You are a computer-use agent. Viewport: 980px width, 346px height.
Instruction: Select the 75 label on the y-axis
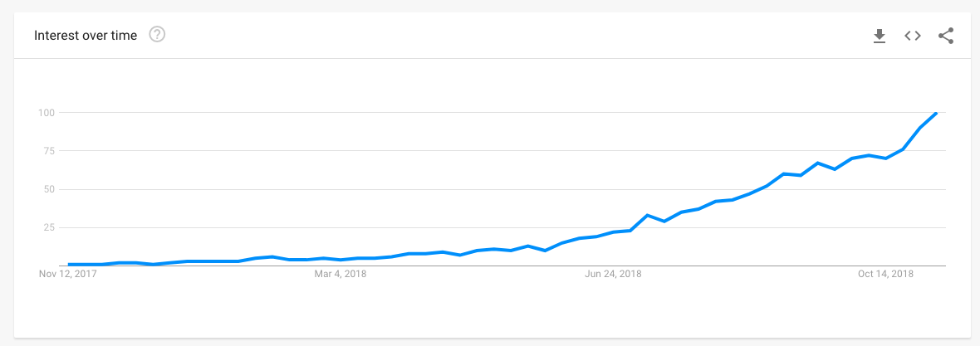[x=50, y=150]
